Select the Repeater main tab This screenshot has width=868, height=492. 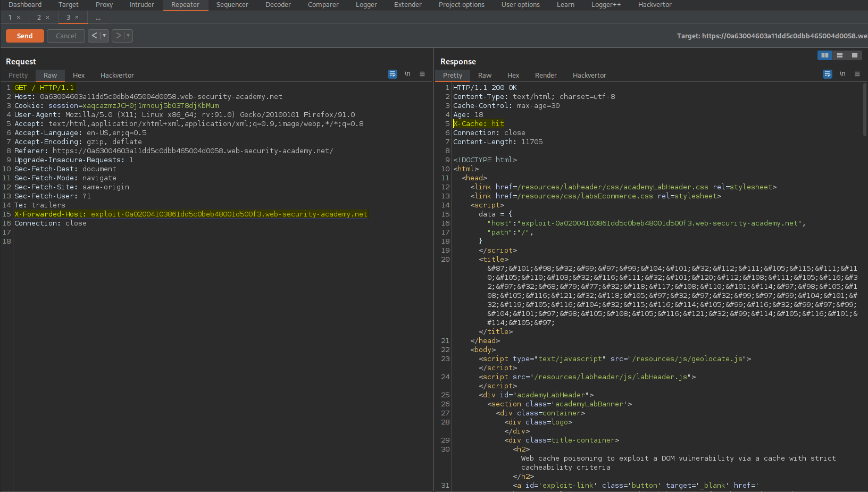click(x=186, y=5)
